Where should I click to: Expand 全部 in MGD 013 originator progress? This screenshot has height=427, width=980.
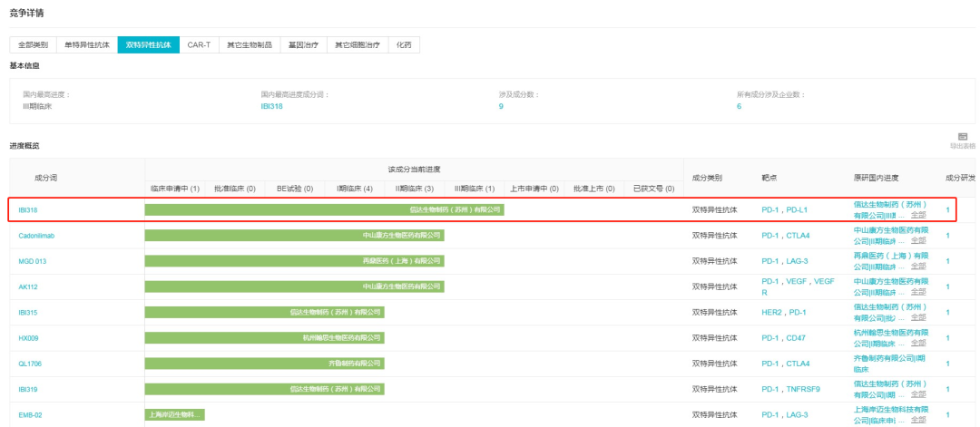tap(918, 266)
